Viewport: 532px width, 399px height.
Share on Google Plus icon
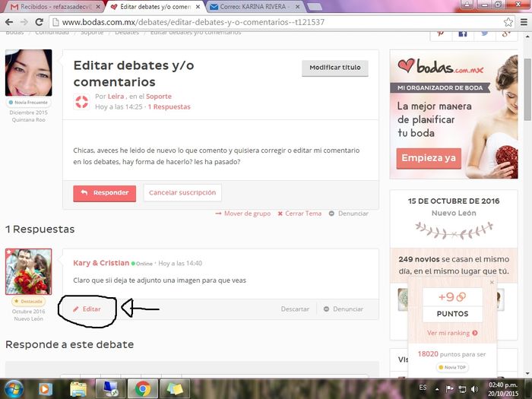pos(506,33)
